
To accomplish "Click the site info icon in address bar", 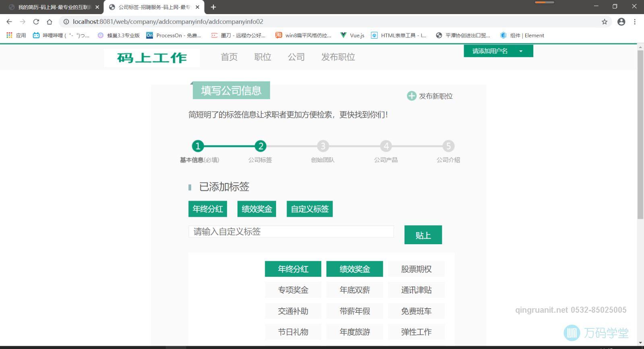I will click(66, 22).
